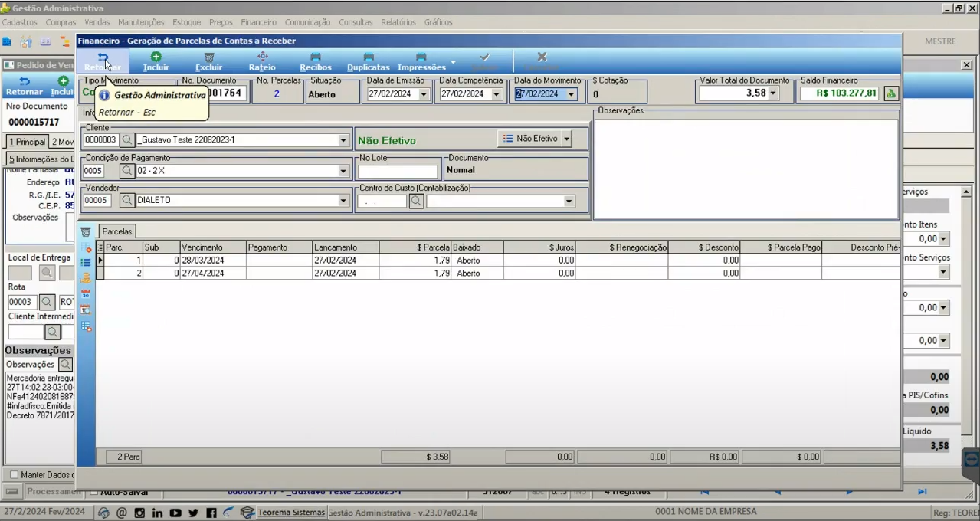
Task: Expand the Impressões dropdown arrow
Action: 453,61
